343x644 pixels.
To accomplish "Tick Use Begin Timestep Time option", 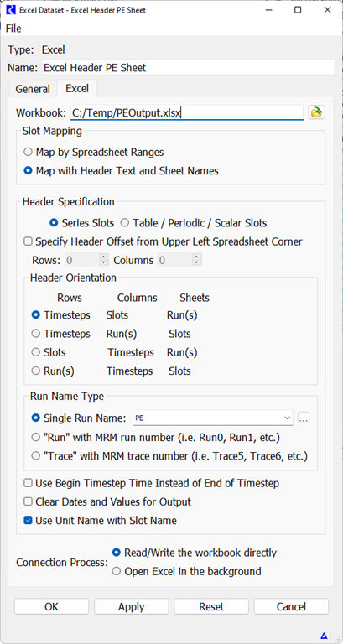I will tap(28, 483).
